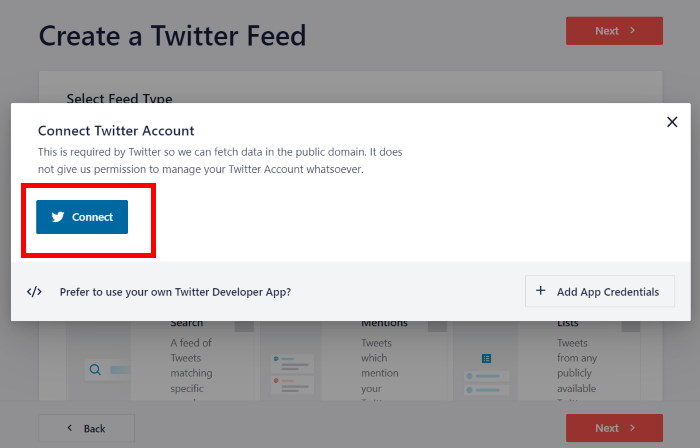Click the chevron on the top Next button

point(632,30)
